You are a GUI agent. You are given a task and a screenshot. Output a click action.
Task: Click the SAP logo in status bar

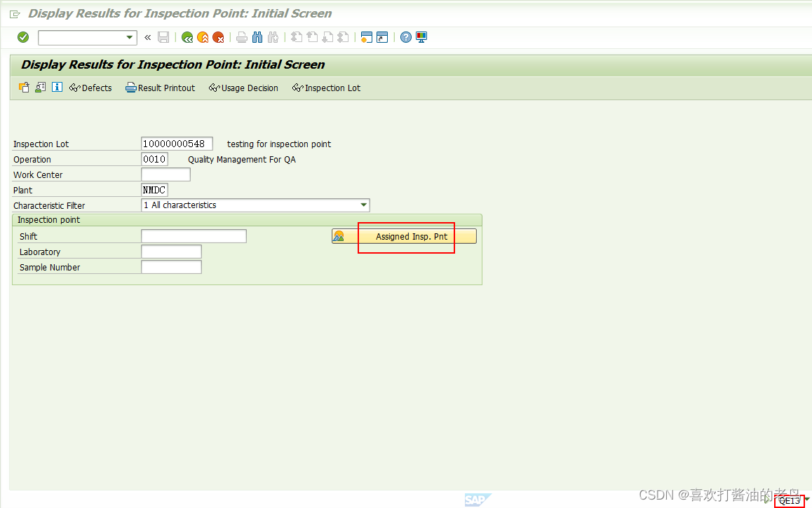[x=478, y=500]
